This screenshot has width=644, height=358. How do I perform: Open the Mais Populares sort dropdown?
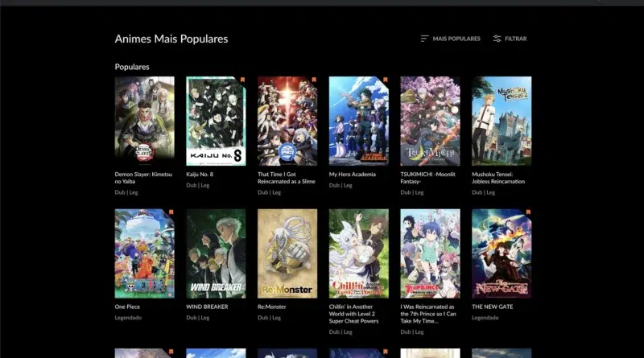451,39
